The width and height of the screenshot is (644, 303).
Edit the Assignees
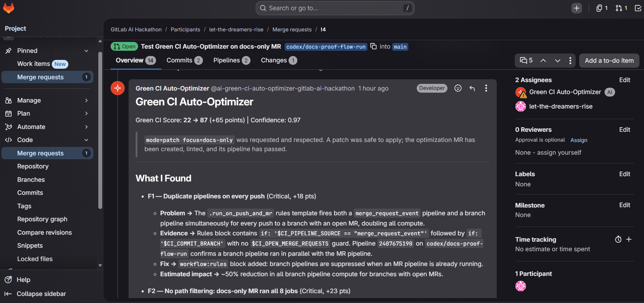(625, 80)
